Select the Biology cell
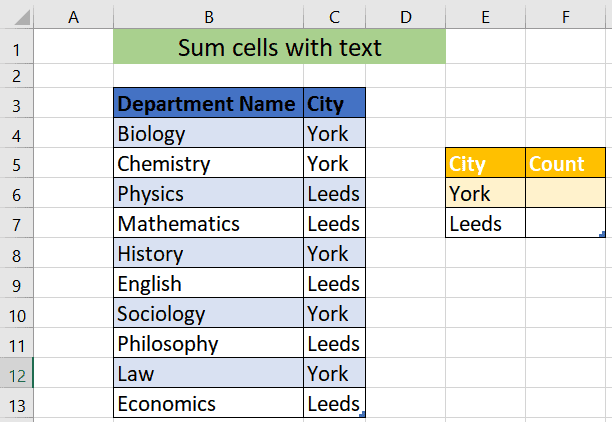The height and width of the screenshot is (422, 612). pos(208,133)
